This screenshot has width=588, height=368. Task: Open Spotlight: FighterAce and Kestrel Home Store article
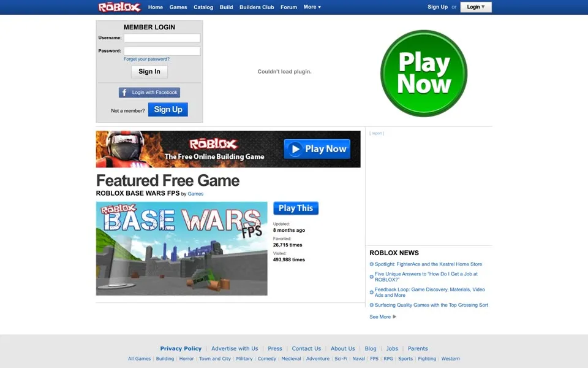point(428,264)
